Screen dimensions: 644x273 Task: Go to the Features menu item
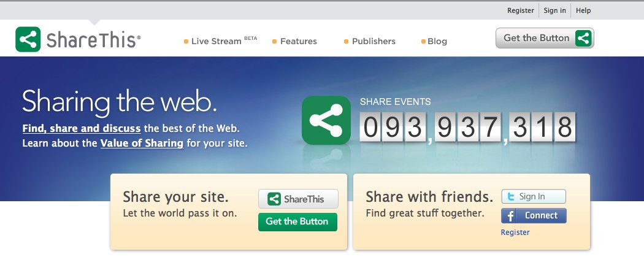point(298,41)
